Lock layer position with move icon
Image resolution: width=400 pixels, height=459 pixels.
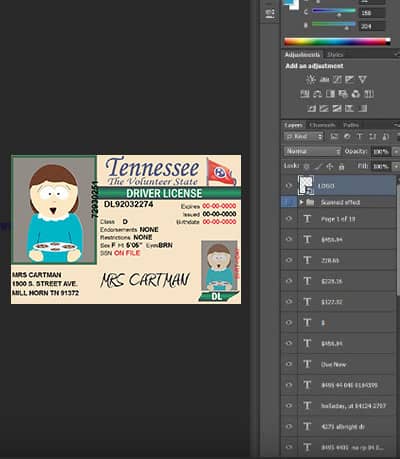pos(330,166)
